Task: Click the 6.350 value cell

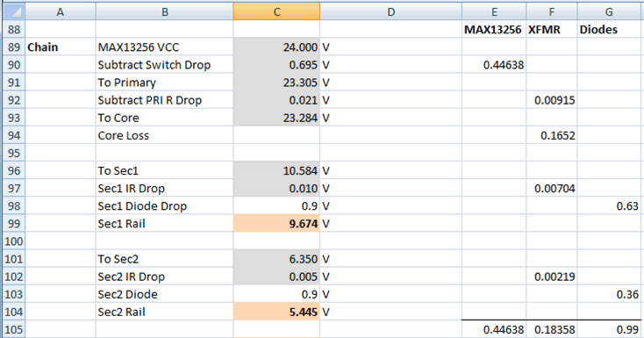Action: pos(276,259)
